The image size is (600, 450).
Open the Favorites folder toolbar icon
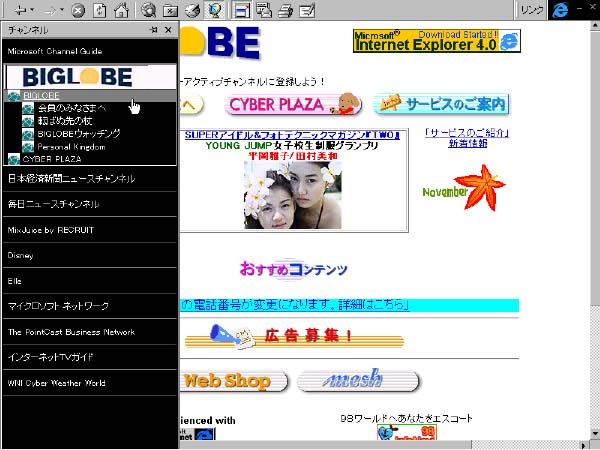click(170, 10)
